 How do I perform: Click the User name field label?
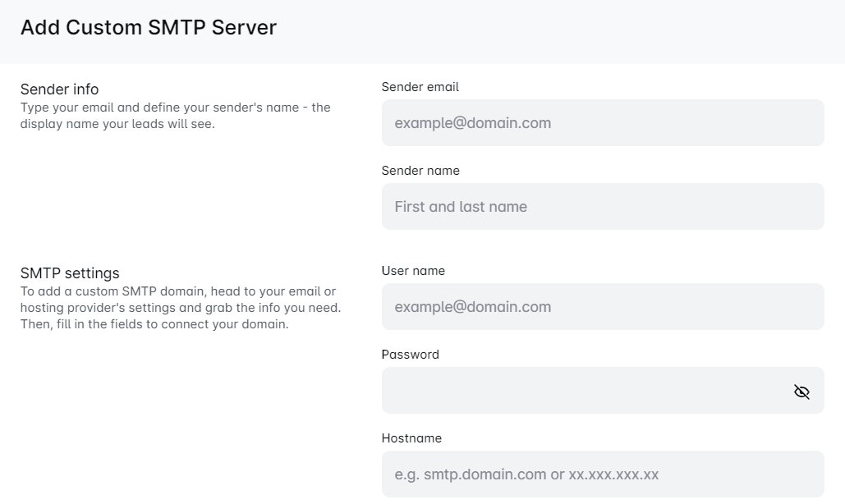(413, 271)
